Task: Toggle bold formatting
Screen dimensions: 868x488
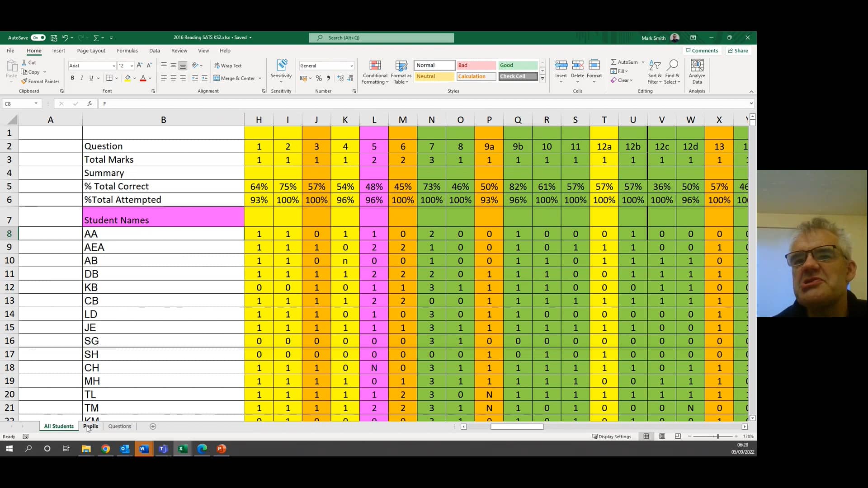Action: [72, 78]
